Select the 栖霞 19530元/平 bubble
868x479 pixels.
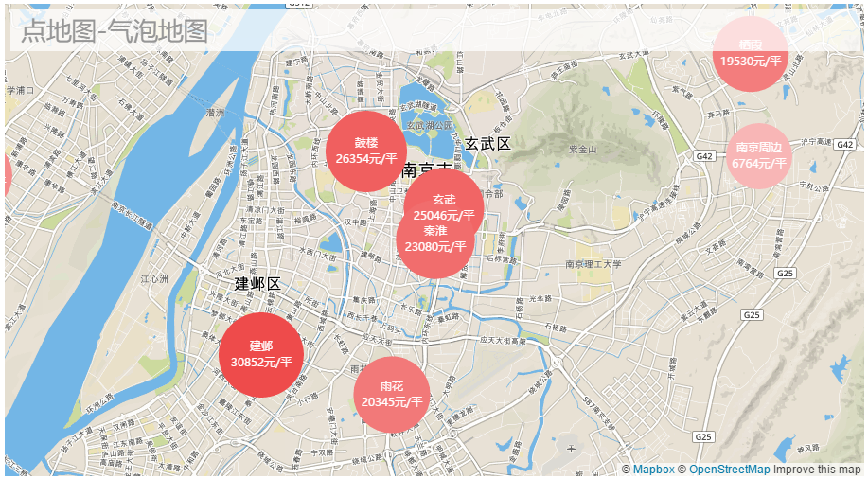pos(751,54)
